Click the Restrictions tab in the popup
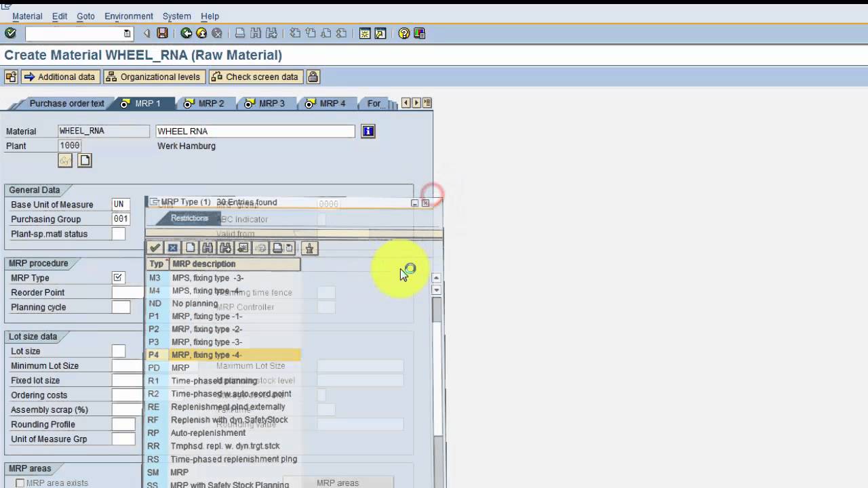This screenshot has width=868, height=488. [x=189, y=218]
